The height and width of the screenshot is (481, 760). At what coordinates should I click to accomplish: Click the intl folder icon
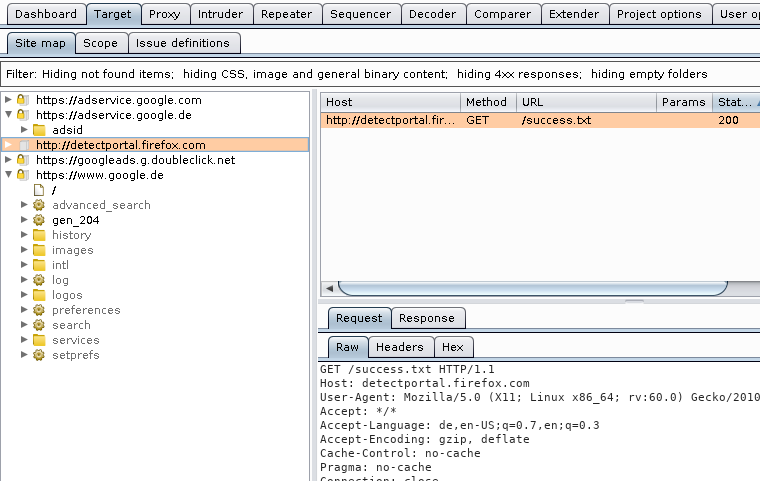click(x=39, y=265)
